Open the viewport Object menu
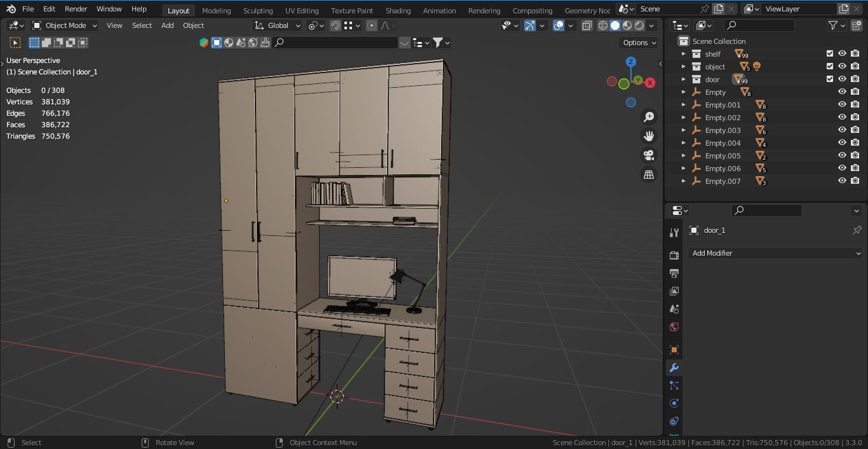The height and width of the screenshot is (449, 868). tap(193, 25)
